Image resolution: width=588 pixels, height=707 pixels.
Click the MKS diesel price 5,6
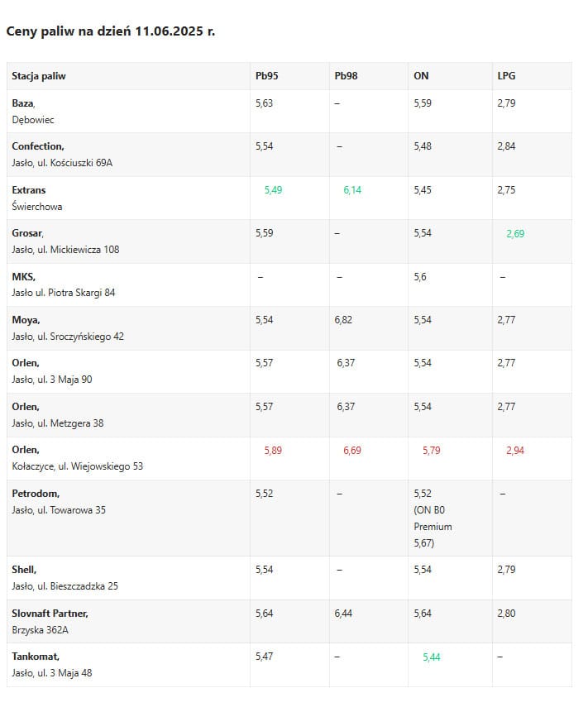pyautogui.click(x=420, y=277)
